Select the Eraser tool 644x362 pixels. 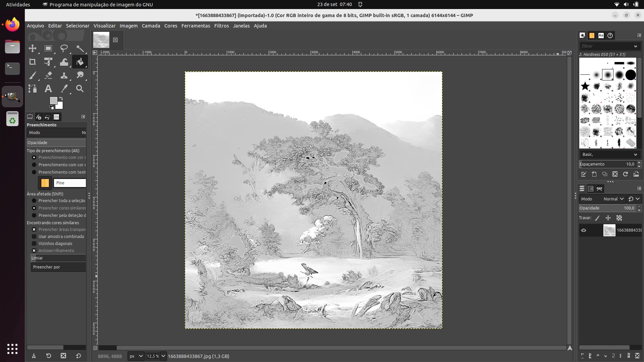48,75
